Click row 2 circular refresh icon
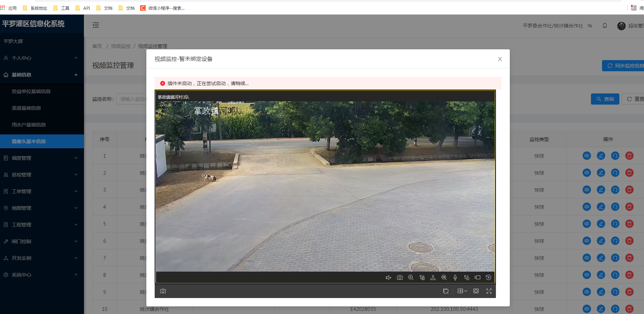This screenshot has height=314, width=644. point(615,173)
